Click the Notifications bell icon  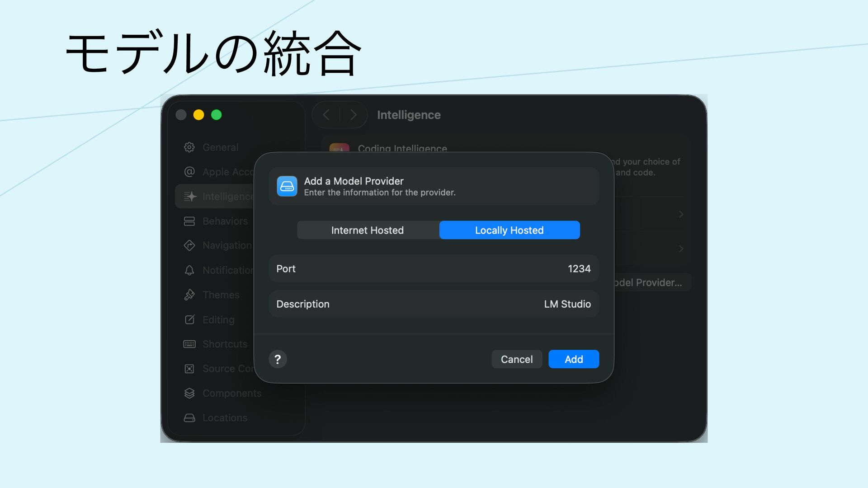(189, 270)
